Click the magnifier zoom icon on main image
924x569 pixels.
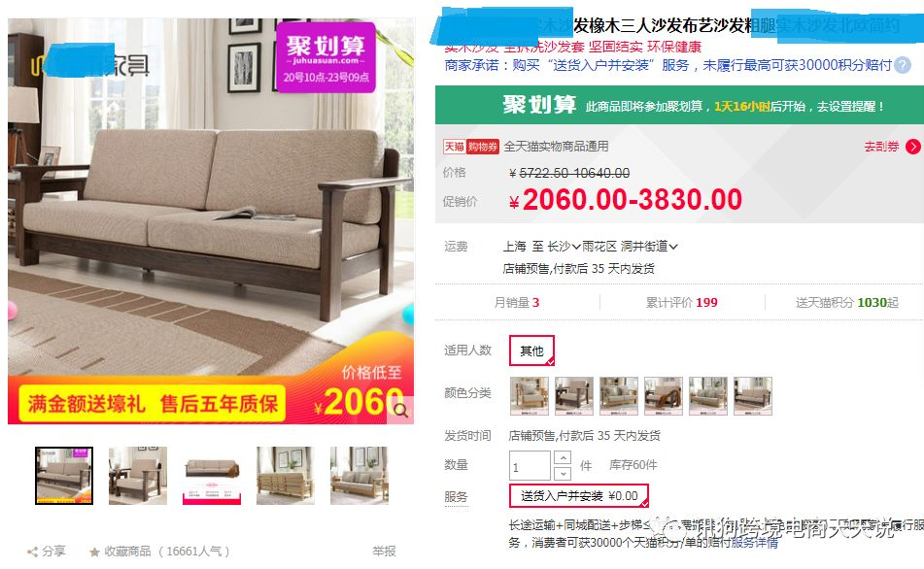401,410
